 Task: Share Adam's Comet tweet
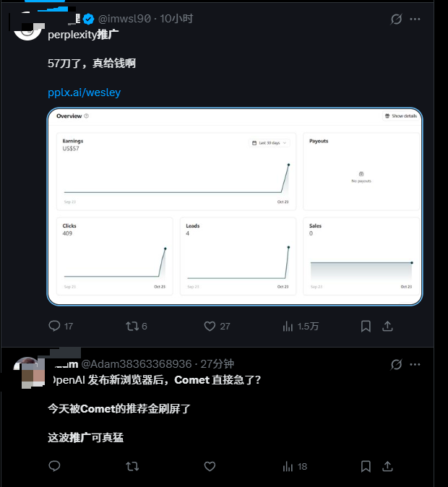(387, 466)
